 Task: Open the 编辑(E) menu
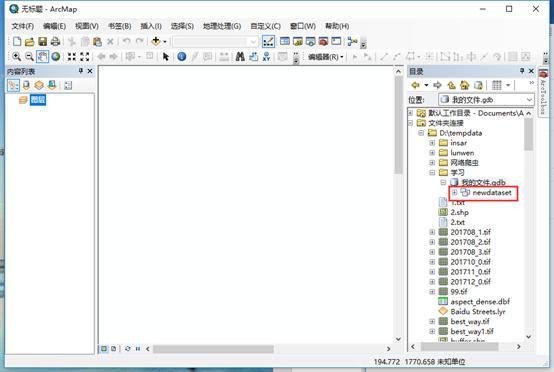[x=54, y=26]
